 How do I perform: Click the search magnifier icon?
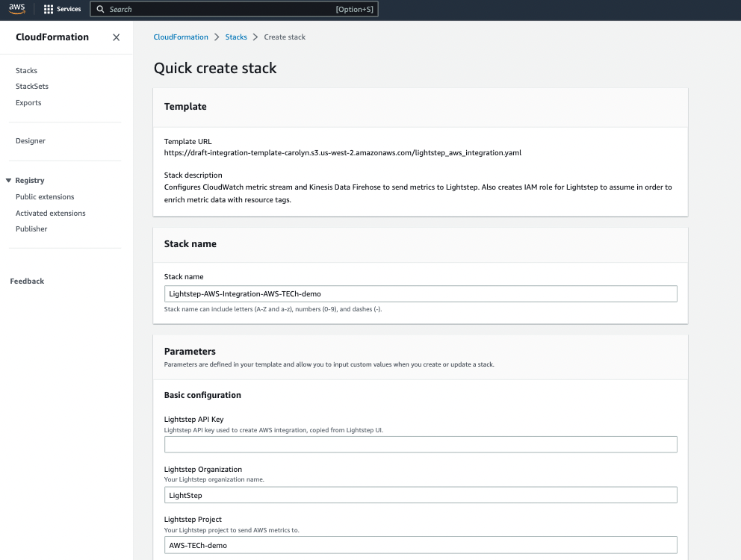tap(100, 9)
